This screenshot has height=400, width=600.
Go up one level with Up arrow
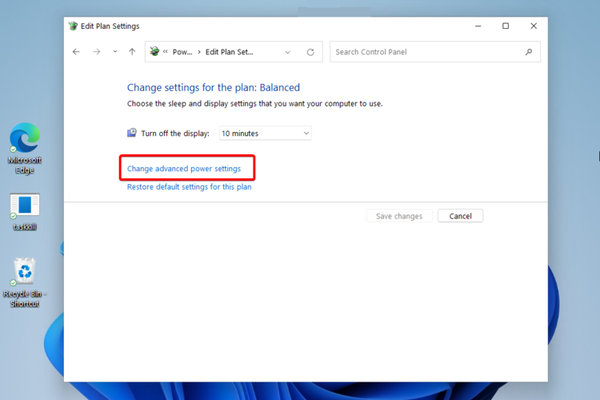(132, 52)
